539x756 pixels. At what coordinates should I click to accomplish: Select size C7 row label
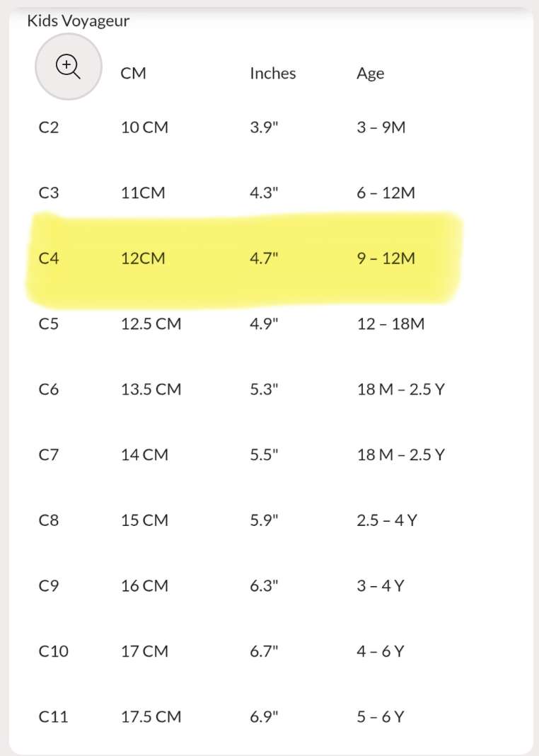(49, 454)
